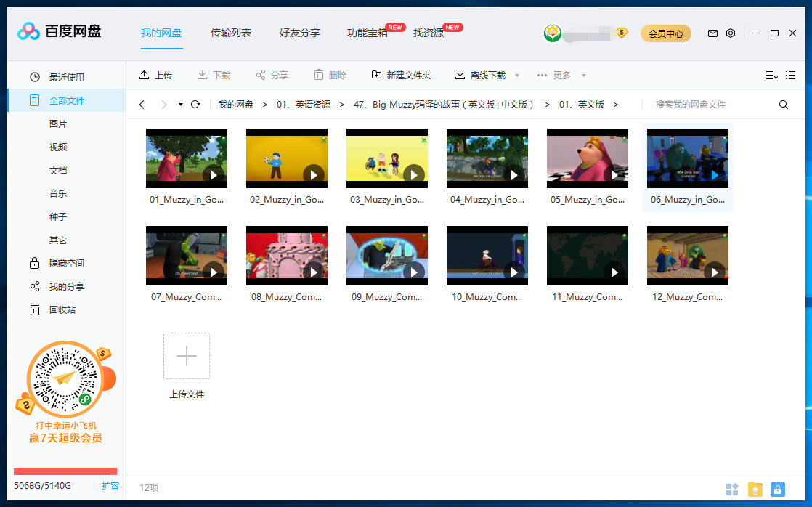
Task: Click the search magnifier icon
Action: click(784, 105)
